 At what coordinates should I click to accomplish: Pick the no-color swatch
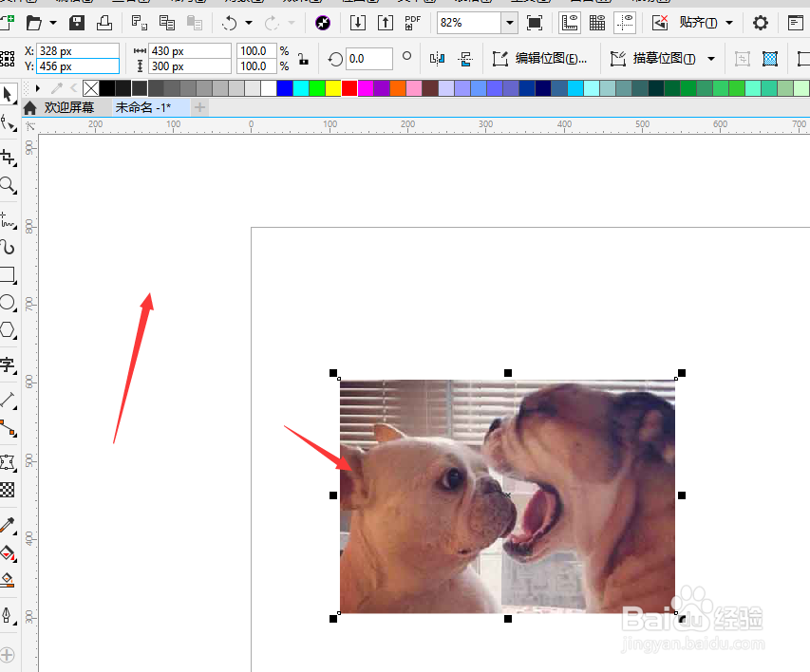(x=91, y=88)
